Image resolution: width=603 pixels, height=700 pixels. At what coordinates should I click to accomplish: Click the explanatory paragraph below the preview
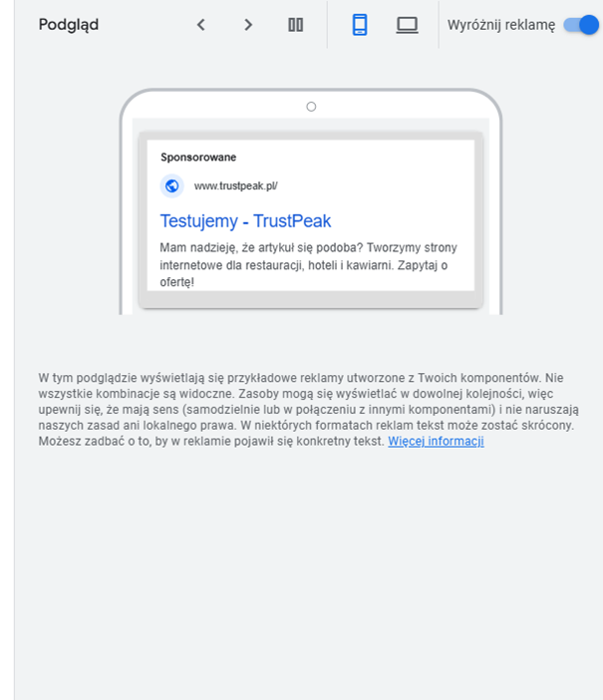coord(308,410)
